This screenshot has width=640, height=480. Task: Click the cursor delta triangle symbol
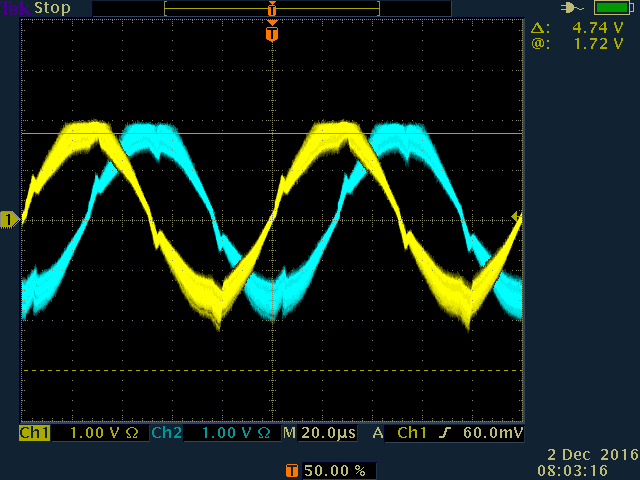(539, 28)
